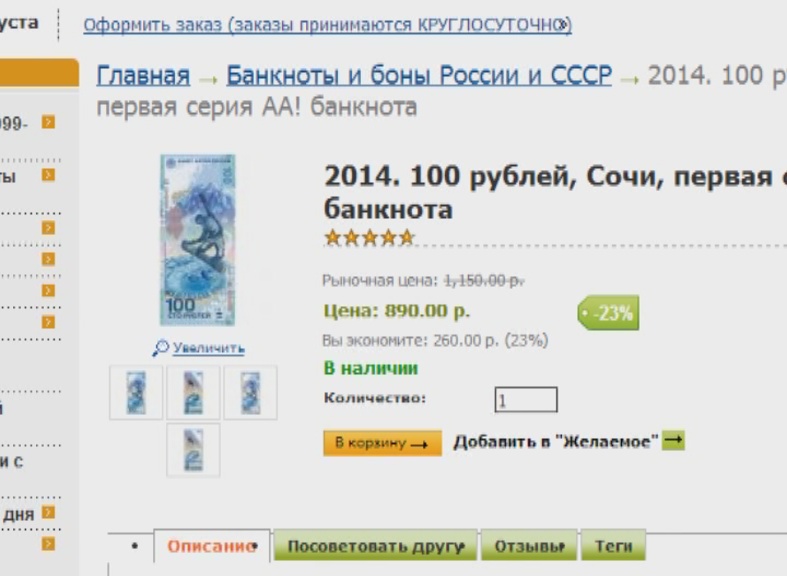Select the first small banknote thumbnail

point(136,392)
